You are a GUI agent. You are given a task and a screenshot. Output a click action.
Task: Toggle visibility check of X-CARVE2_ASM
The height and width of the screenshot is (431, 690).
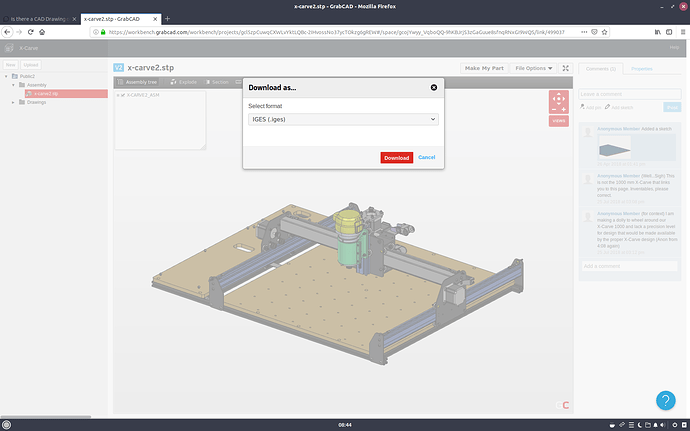pyautogui.click(x=123, y=95)
